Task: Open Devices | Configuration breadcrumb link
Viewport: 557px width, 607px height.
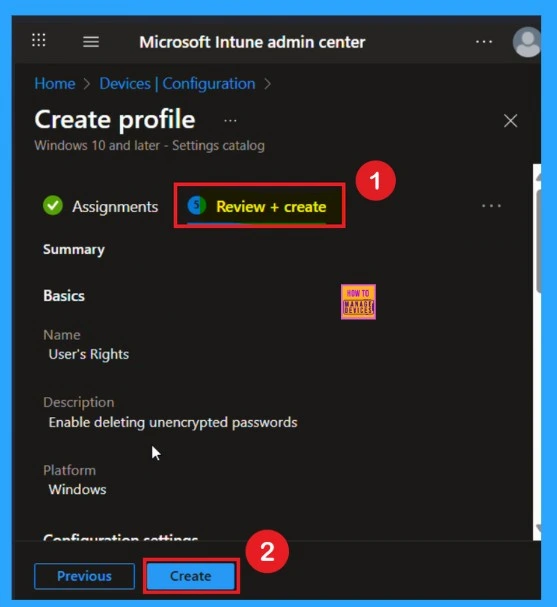Action: point(177,84)
